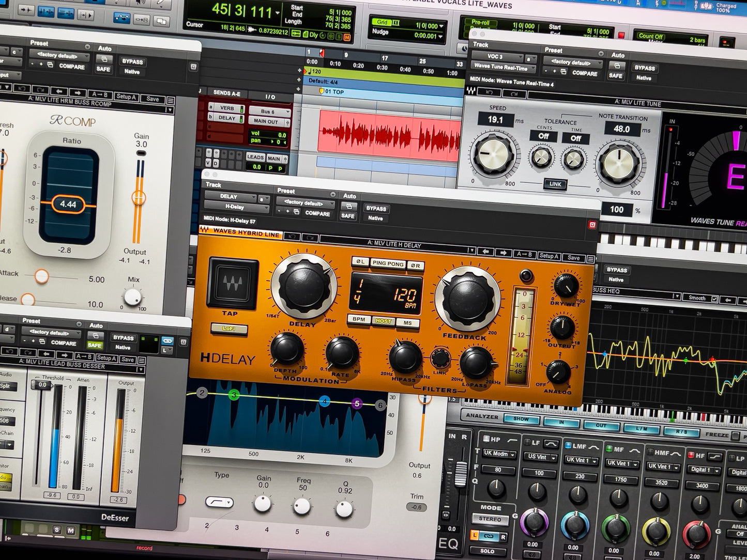Click the BYPASS button on H-Delay
The height and width of the screenshot is (560, 747).
point(376,208)
